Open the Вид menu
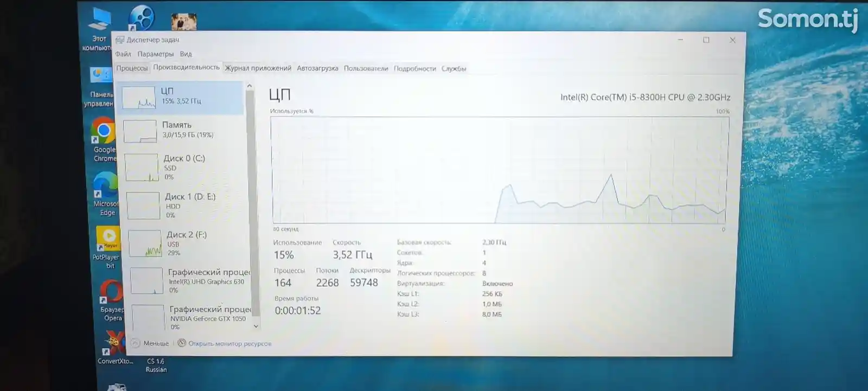 [186, 54]
